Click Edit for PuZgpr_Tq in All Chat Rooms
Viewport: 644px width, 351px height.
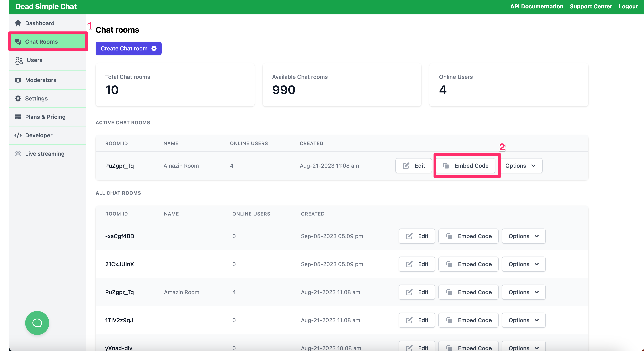coord(417,292)
